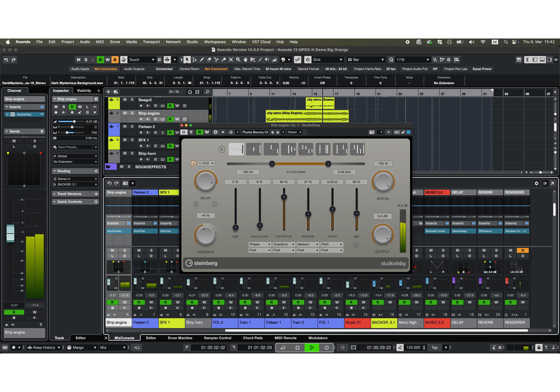
Task: Open the track list search magnifier
Action: [x=207, y=92]
